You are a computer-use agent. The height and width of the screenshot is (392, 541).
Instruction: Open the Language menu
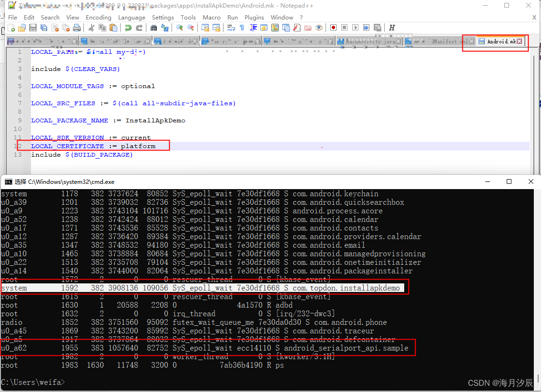tap(132, 17)
